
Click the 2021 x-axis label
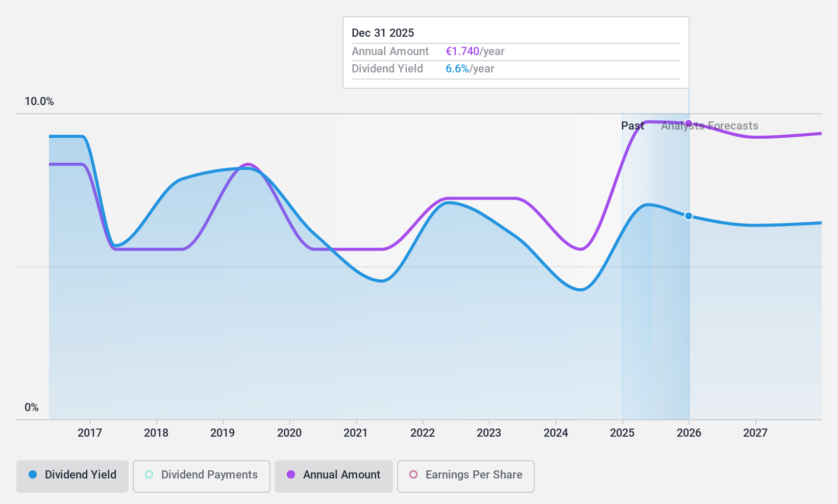[356, 433]
